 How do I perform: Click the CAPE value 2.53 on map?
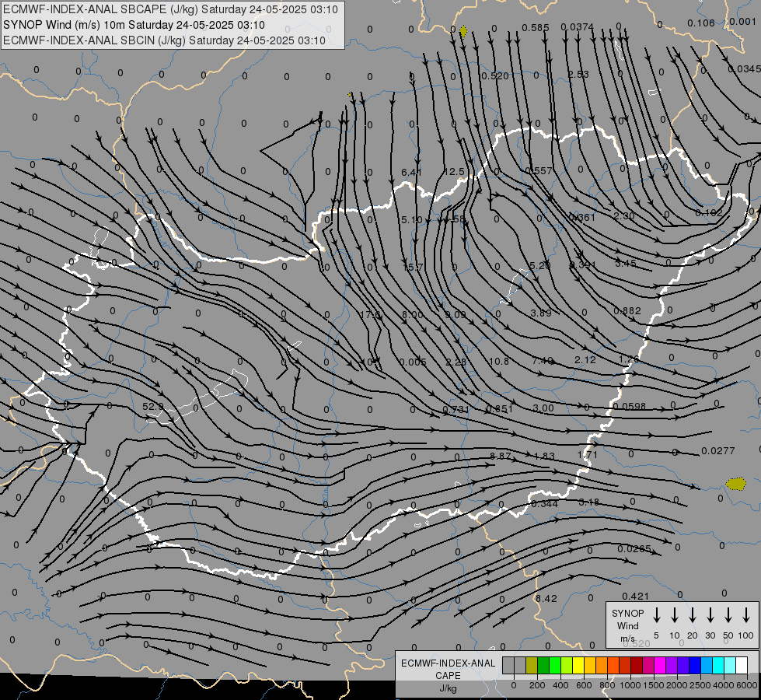[578, 75]
